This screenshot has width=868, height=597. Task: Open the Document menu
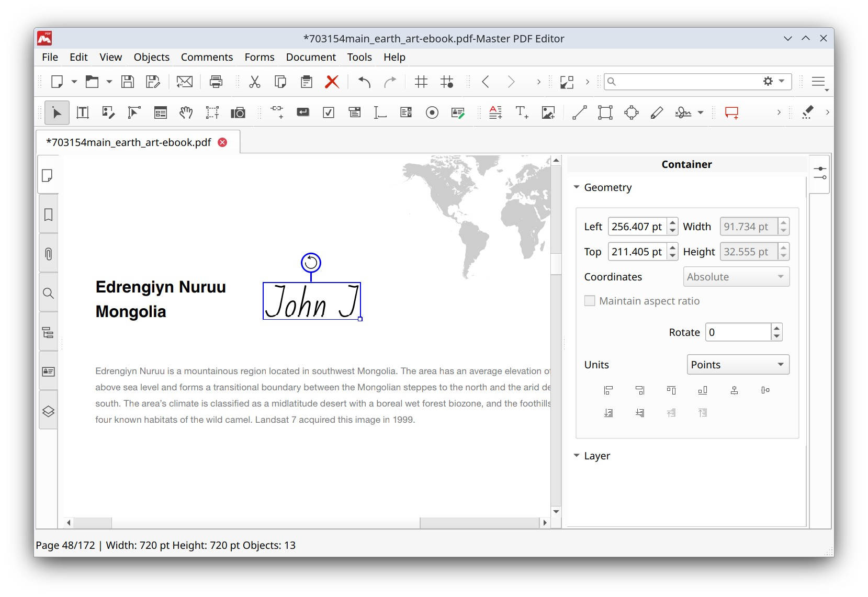311,57
